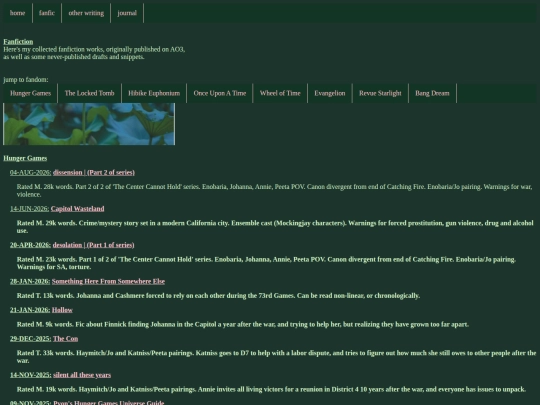This screenshot has height=405, width=540.
Task: Click the 'Here's my collected fanfiction works' intro
Action: pyautogui.click(x=94, y=53)
